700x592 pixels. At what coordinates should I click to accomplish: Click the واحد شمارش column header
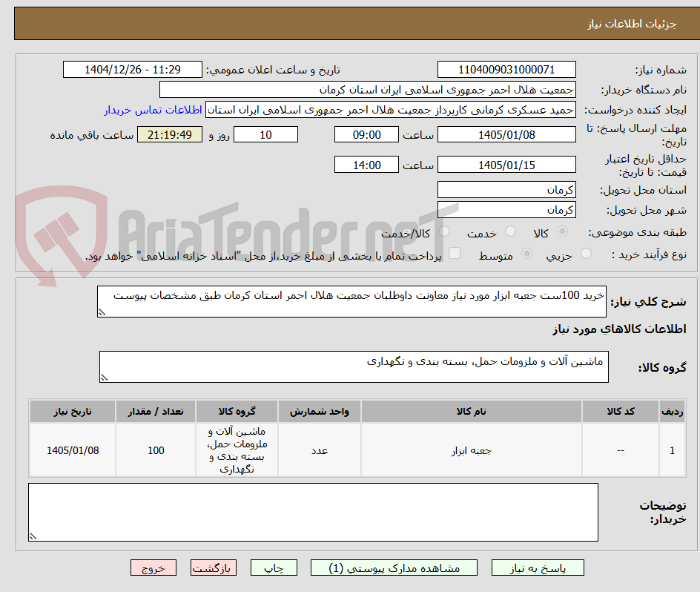click(320, 412)
